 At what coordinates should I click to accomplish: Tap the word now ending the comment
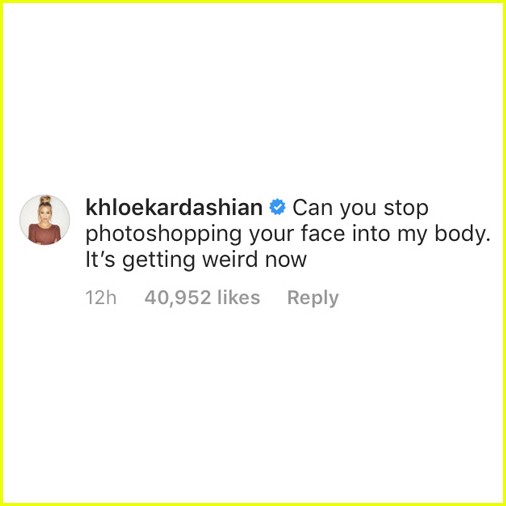tap(286, 261)
